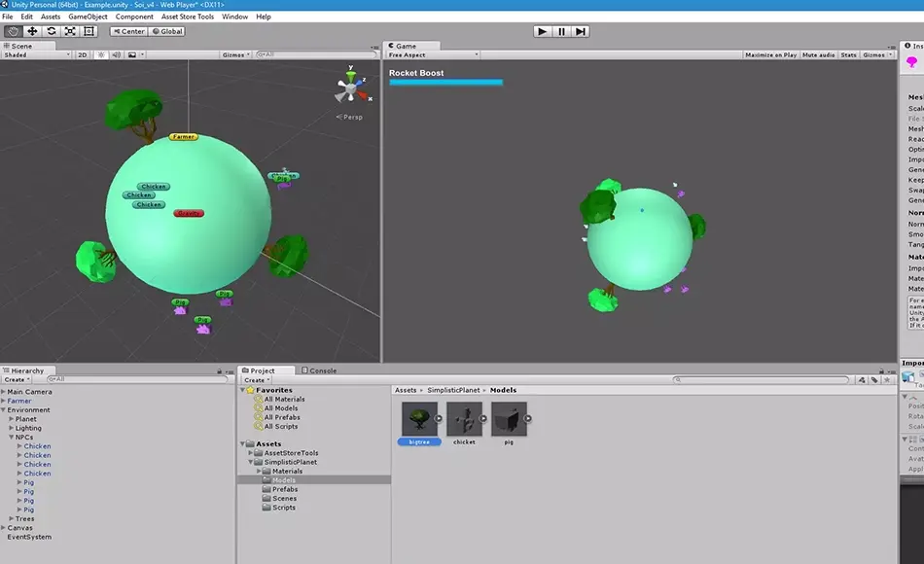This screenshot has height=564, width=924.
Task: Open the Free Aspect dropdown
Action: [433, 54]
